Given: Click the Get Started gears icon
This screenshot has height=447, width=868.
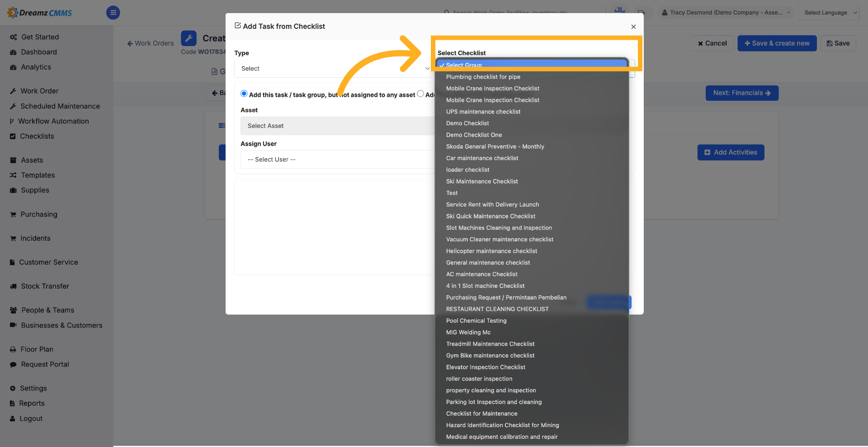Looking at the screenshot, I should (13, 37).
